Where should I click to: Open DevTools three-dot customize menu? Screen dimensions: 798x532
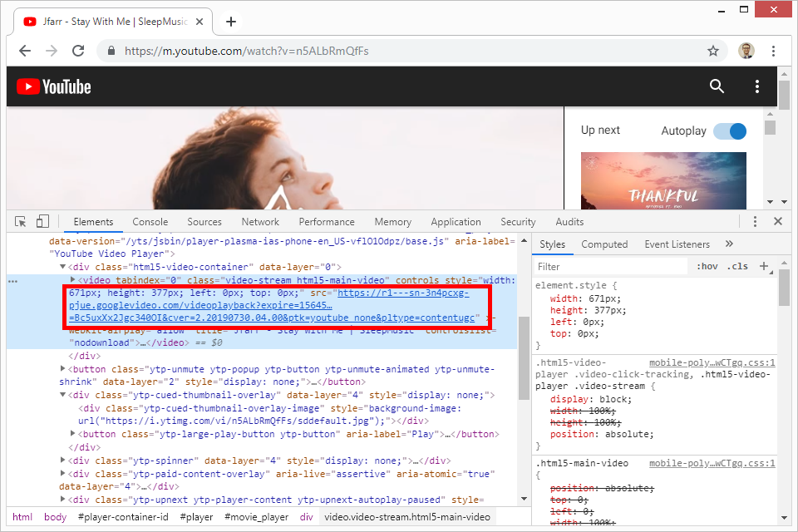755,222
